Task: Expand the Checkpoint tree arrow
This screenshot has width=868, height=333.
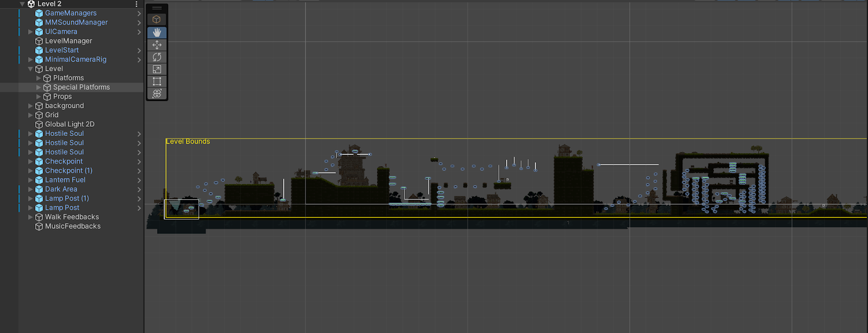Action: click(30, 161)
